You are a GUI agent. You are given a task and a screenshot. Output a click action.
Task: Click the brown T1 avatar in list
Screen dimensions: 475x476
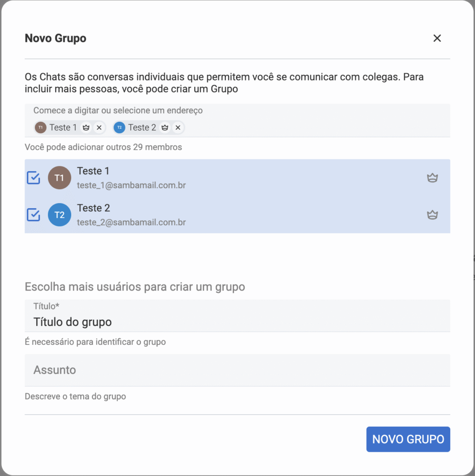coord(59,178)
